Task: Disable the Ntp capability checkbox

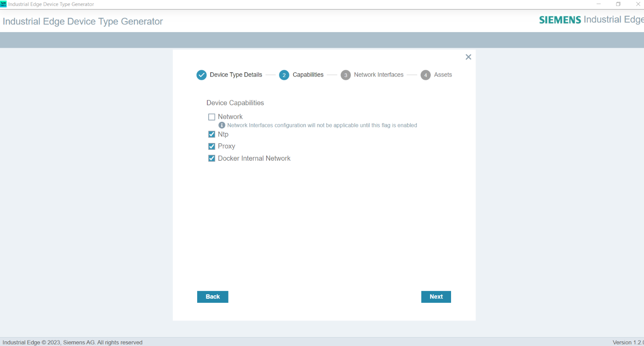Action: pyautogui.click(x=212, y=134)
